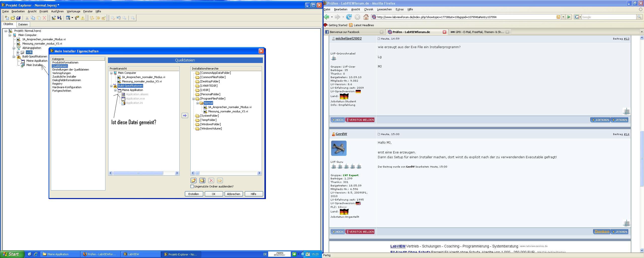Click Firefox Home icon
Viewport: 644px width, 258px height.
(x=366, y=17)
